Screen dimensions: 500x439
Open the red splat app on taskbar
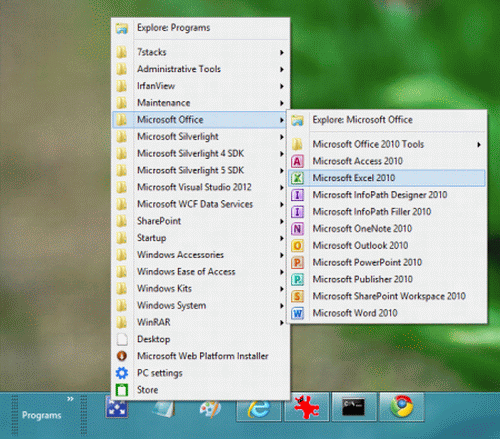click(x=307, y=407)
